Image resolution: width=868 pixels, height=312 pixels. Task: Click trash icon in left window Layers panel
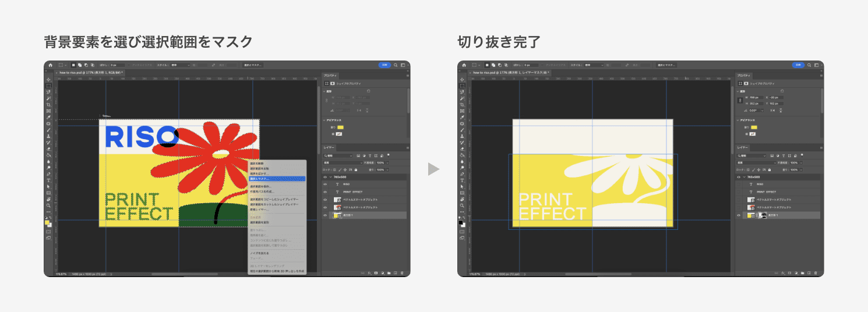click(x=402, y=273)
